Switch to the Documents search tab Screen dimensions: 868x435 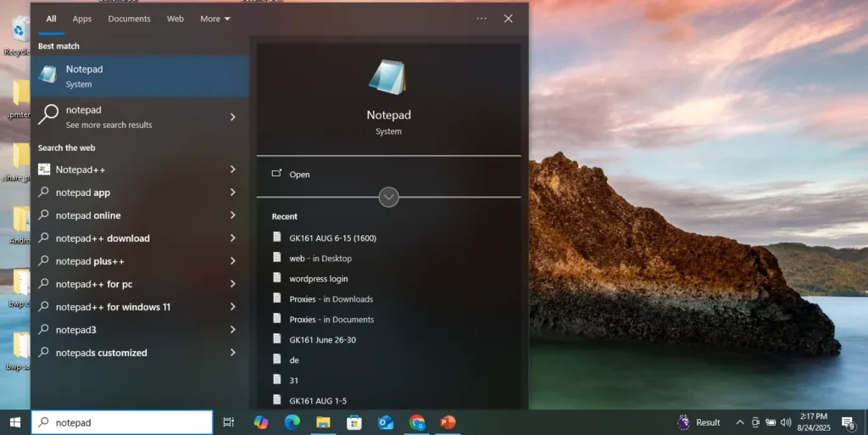coord(129,19)
